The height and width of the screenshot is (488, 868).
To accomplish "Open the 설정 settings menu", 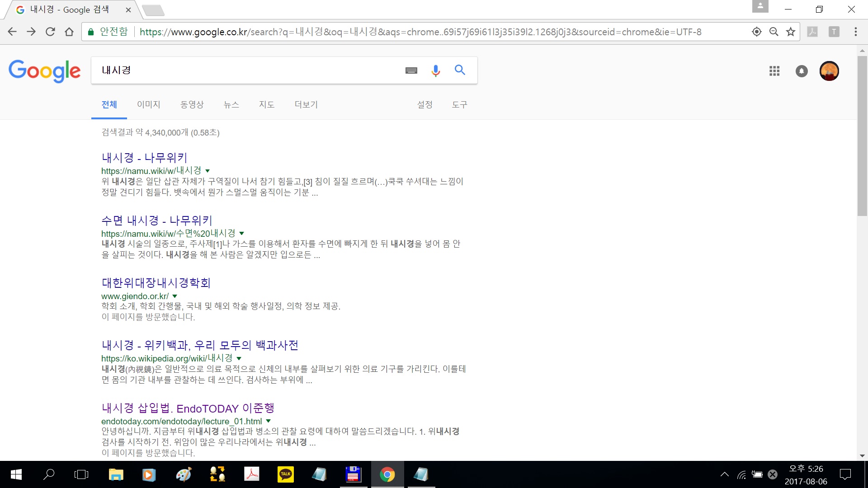I will click(x=425, y=105).
